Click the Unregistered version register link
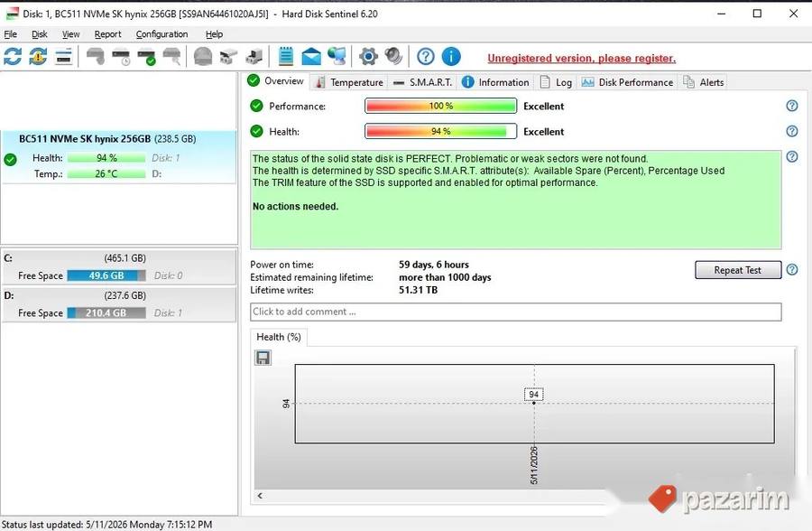Image resolution: width=812 pixels, height=531 pixels. (582, 58)
